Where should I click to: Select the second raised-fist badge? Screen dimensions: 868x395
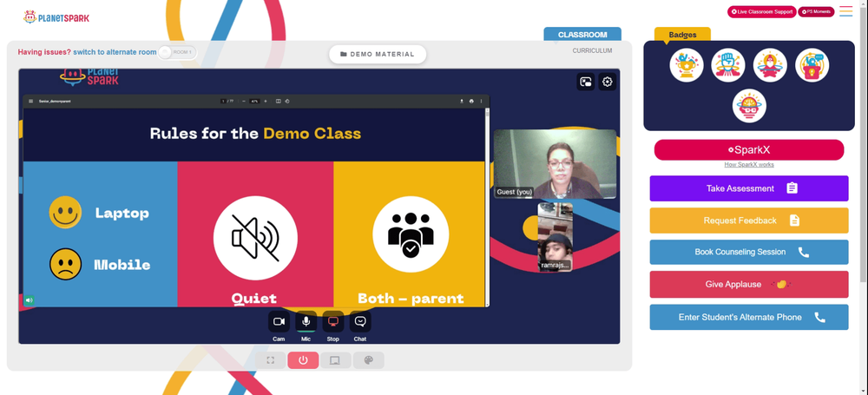728,65
